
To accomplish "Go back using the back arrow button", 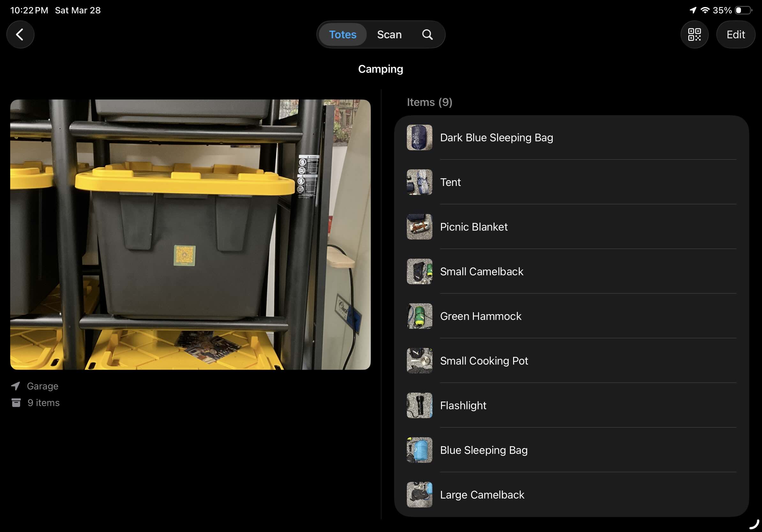I will click(20, 34).
